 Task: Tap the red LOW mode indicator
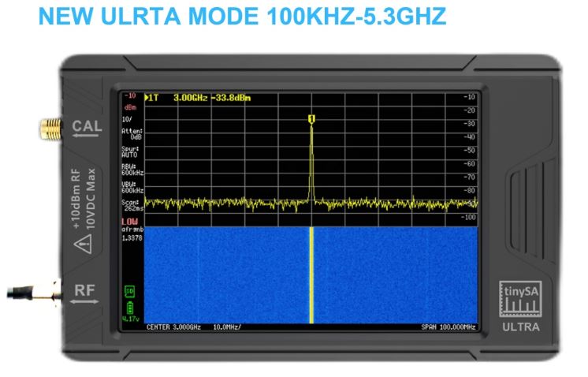pos(130,222)
